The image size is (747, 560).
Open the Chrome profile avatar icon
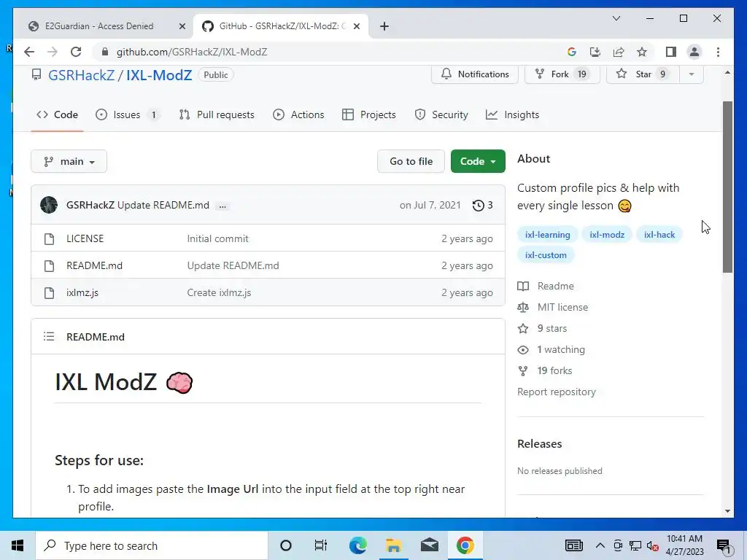(x=694, y=52)
